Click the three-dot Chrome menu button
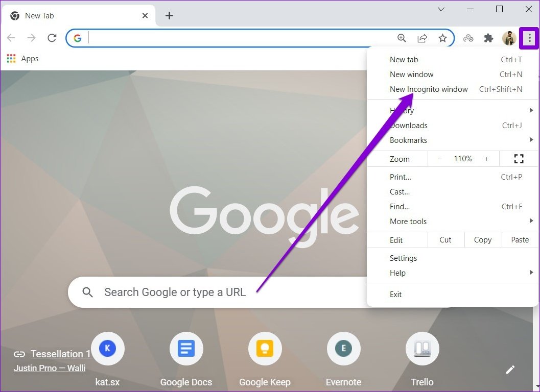The width and height of the screenshot is (540, 392). (529, 38)
